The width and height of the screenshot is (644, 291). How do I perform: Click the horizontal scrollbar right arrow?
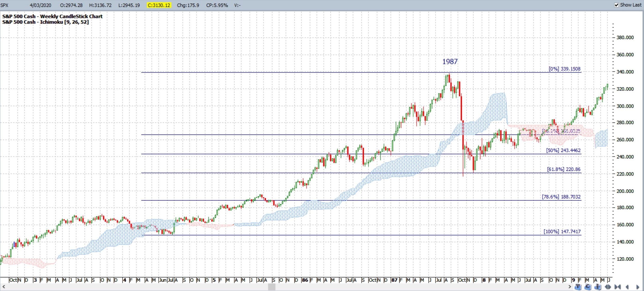570,287
